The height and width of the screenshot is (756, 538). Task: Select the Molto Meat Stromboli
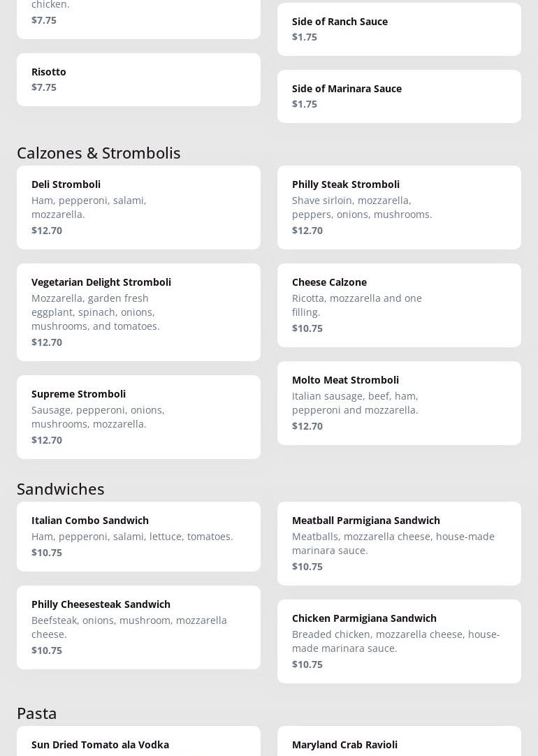pyautogui.click(x=399, y=402)
